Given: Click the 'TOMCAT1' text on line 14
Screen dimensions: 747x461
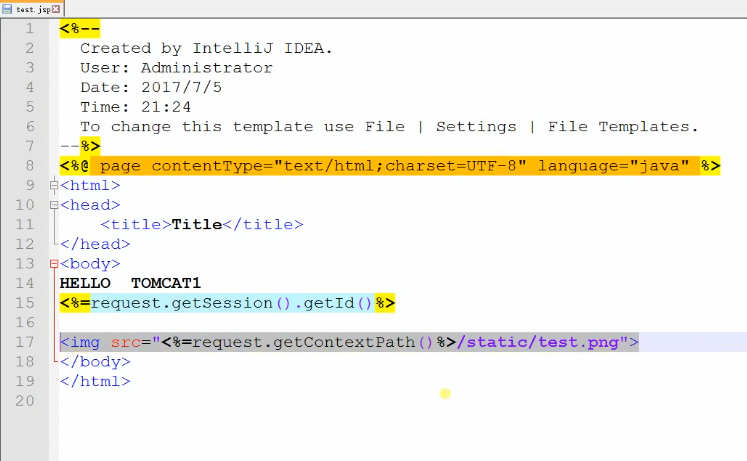Looking at the screenshot, I should click(166, 283).
